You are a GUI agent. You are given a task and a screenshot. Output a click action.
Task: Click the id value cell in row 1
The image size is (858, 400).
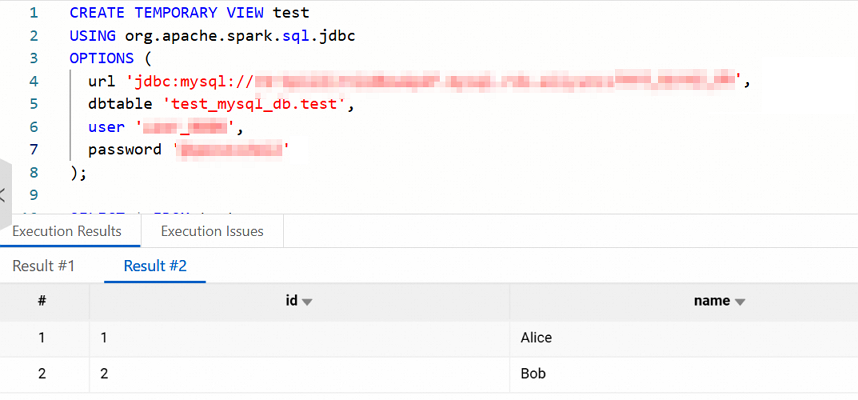105,337
